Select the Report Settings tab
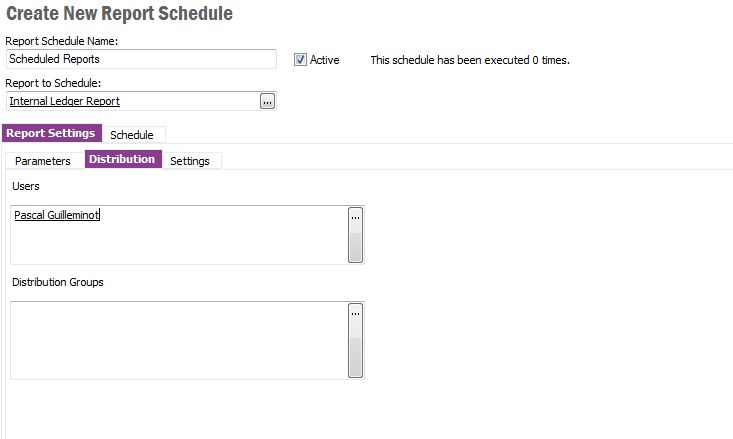Viewport: 733px width, 439px height. tap(52, 134)
